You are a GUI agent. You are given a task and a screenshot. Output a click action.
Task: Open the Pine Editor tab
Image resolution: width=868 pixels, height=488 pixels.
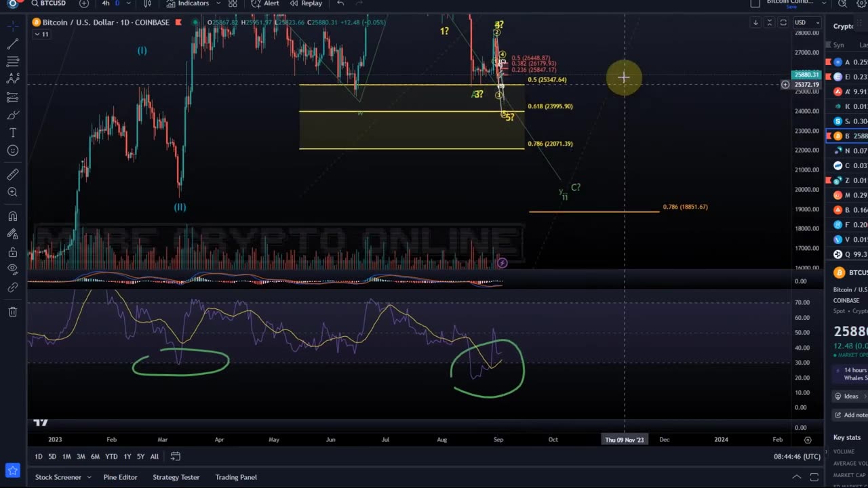(x=121, y=477)
